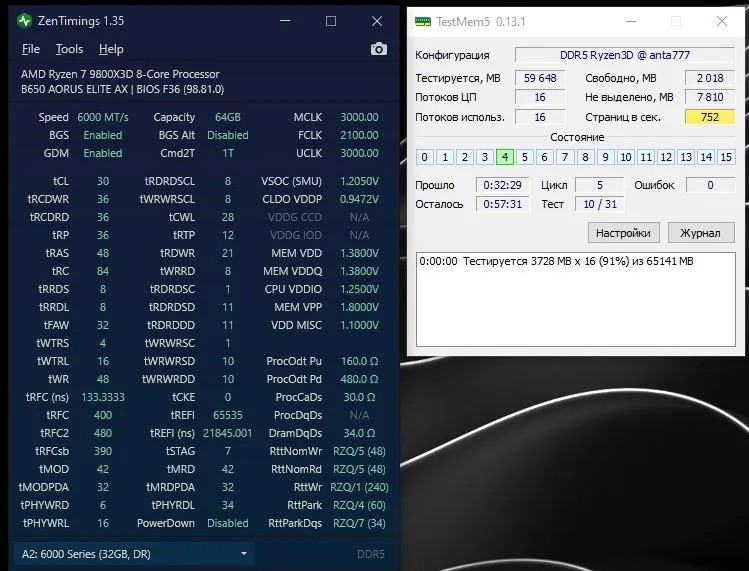Take a screenshot with ZenTimings camera icon
This screenshot has height=571, width=749.
379,49
